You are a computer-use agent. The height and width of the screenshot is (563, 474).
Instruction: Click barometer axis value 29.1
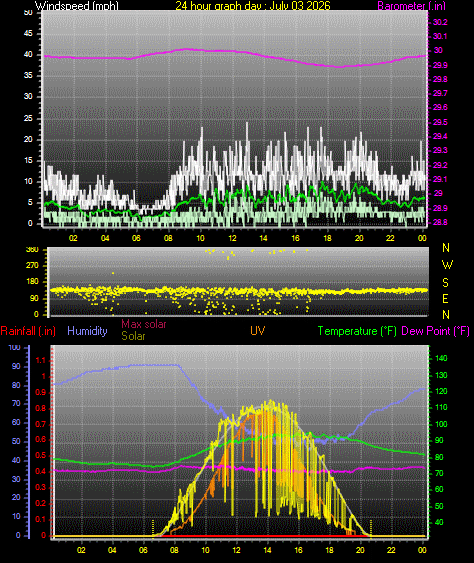coord(440,179)
